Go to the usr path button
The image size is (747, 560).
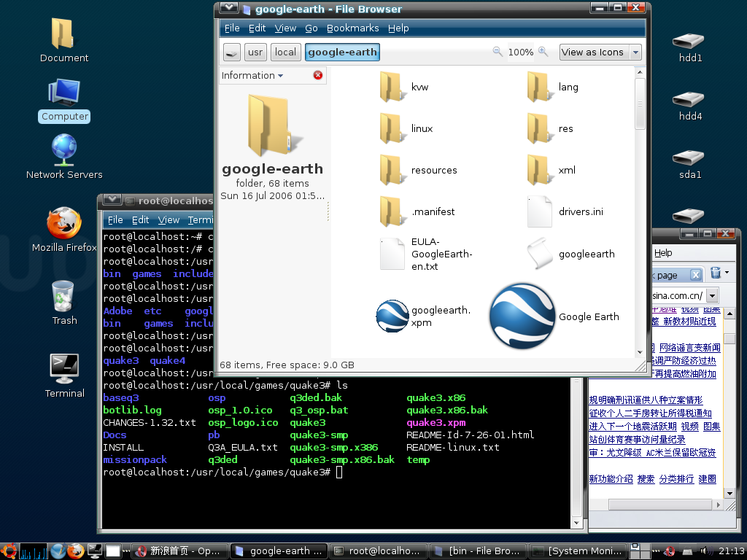pyautogui.click(x=255, y=52)
